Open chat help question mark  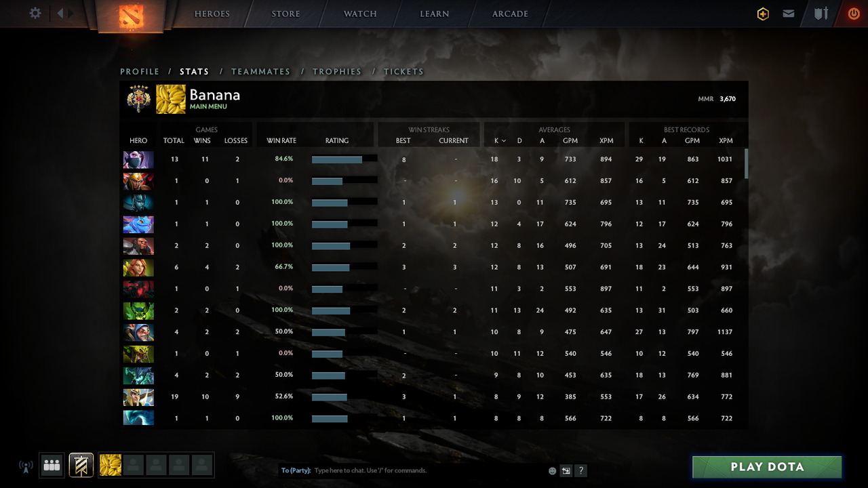click(581, 470)
